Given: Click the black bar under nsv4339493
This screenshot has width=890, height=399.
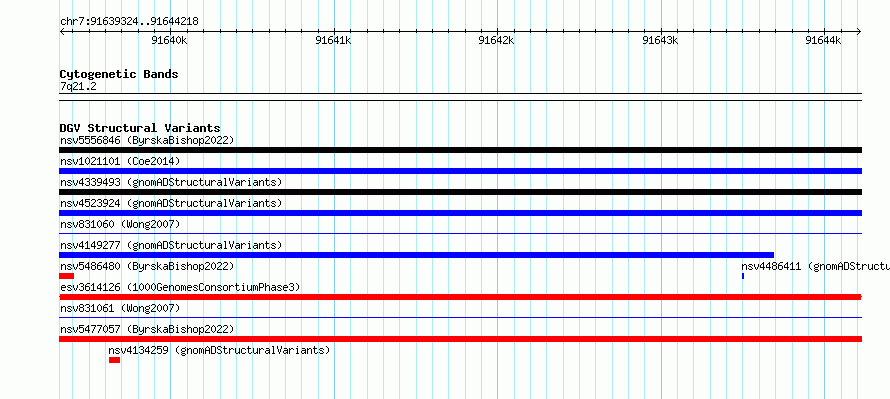Looking at the screenshot, I should pos(460,192).
